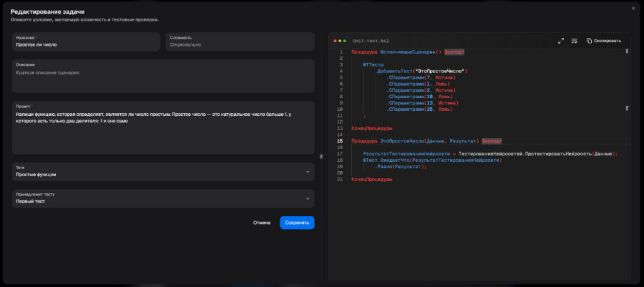Click the Первый тест selected value
644x287 pixels.
(x=30, y=201)
